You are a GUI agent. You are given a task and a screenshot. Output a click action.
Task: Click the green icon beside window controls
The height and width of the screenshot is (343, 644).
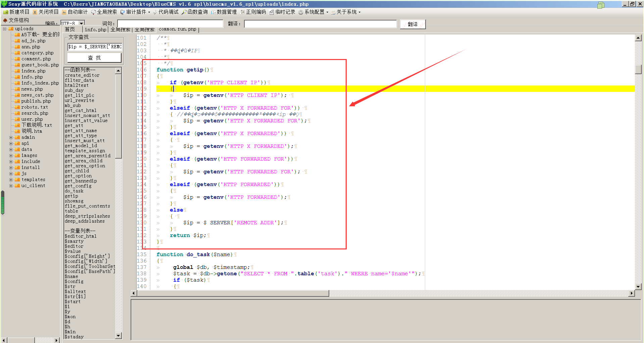[601, 5]
